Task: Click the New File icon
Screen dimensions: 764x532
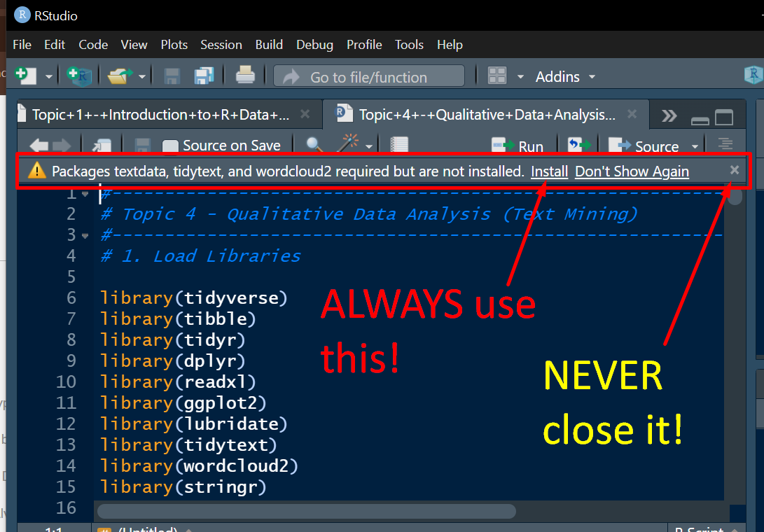Action: (25, 76)
